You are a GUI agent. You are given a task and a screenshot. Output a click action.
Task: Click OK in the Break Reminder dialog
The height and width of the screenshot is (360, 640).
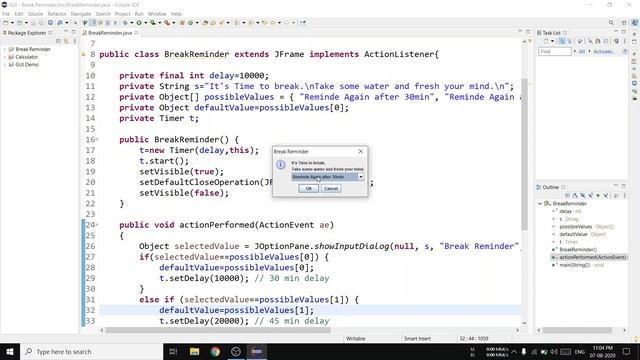point(309,188)
